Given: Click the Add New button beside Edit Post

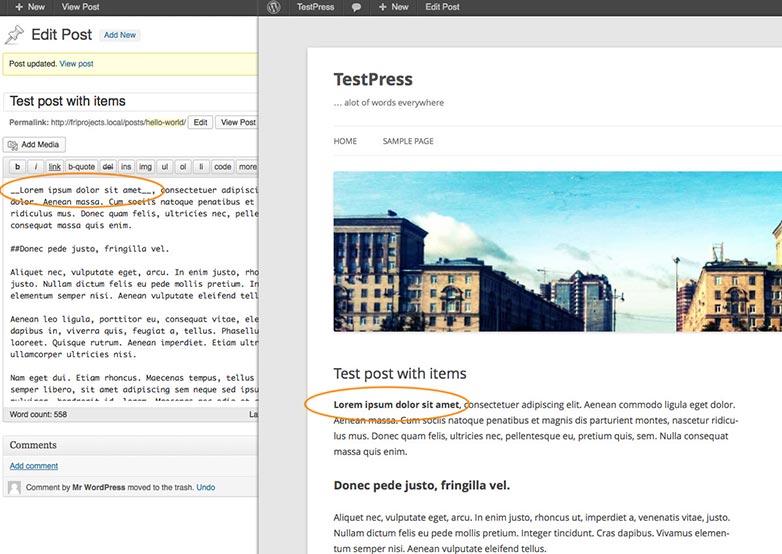Looking at the screenshot, I should (x=120, y=35).
